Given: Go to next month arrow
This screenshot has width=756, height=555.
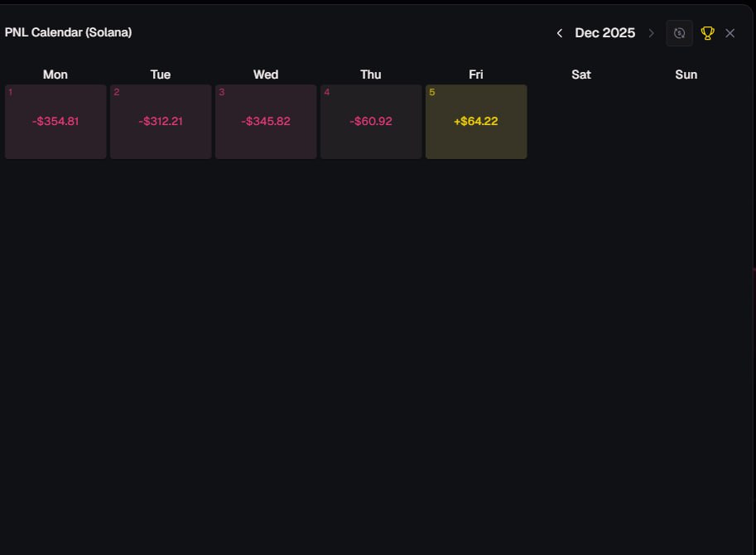Looking at the screenshot, I should click(652, 33).
